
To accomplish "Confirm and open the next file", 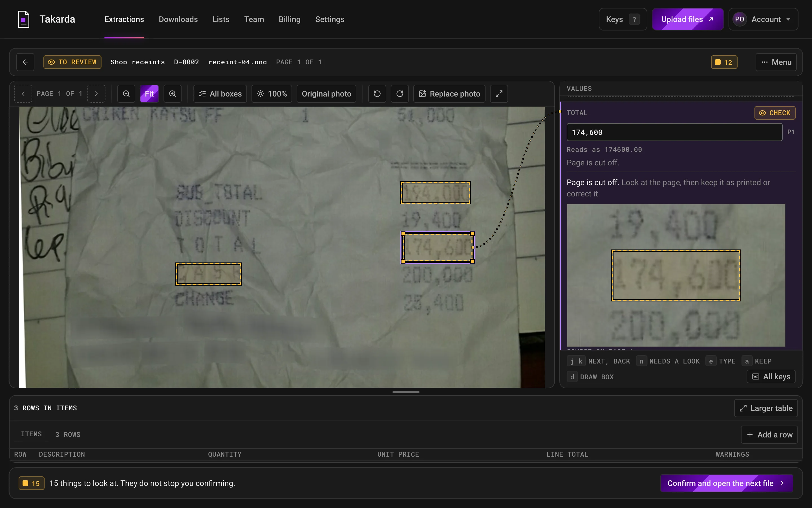I will tap(727, 483).
